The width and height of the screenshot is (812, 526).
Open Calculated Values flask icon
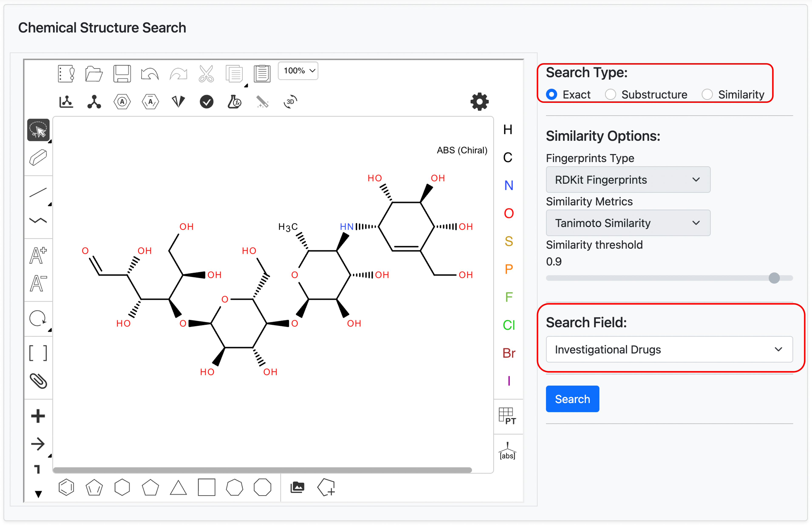234,102
